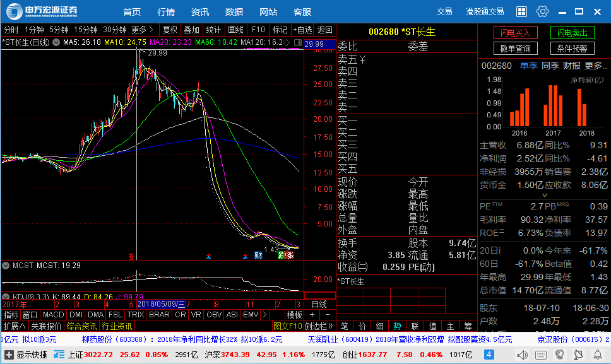The height and width of the screenshot is (364, 611).
Task: Click 模板 template button
Action: (x=294, y=315)
